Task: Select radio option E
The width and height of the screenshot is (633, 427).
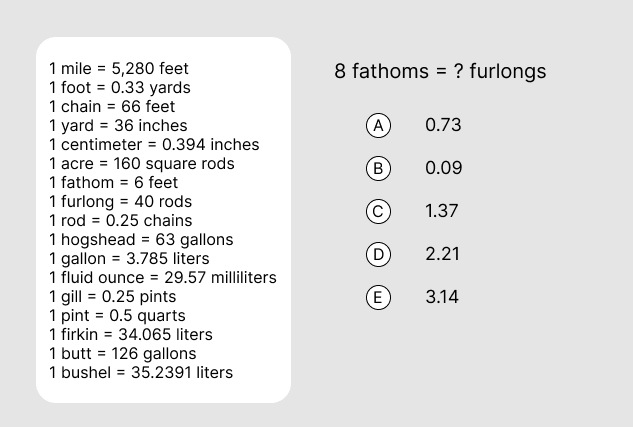Action: click(x=378, y=297)
